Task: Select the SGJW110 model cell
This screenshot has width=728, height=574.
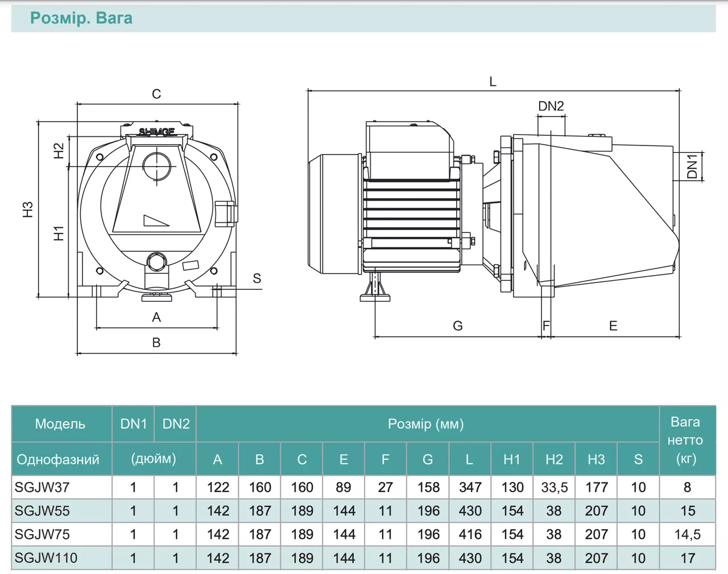Action: coord(46,558)
